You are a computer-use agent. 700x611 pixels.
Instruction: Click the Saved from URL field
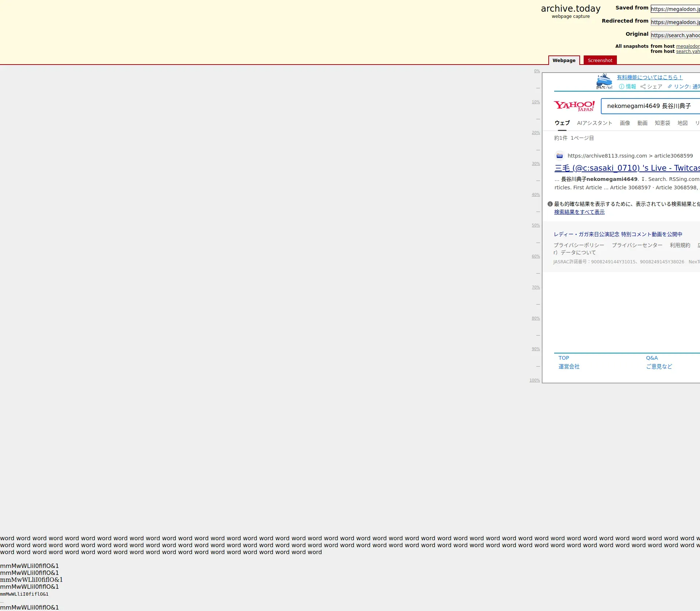pyautogui.click(x=675, y=9)
